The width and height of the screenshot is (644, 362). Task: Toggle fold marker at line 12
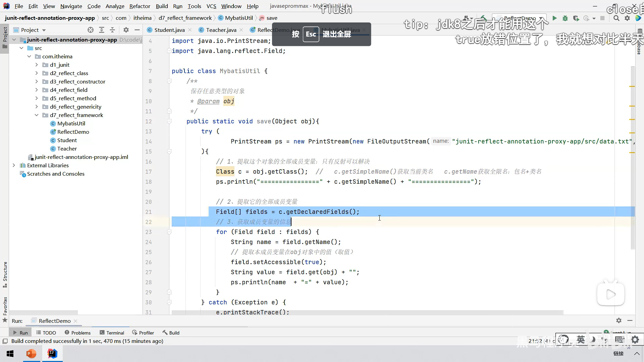coord(169,121)
